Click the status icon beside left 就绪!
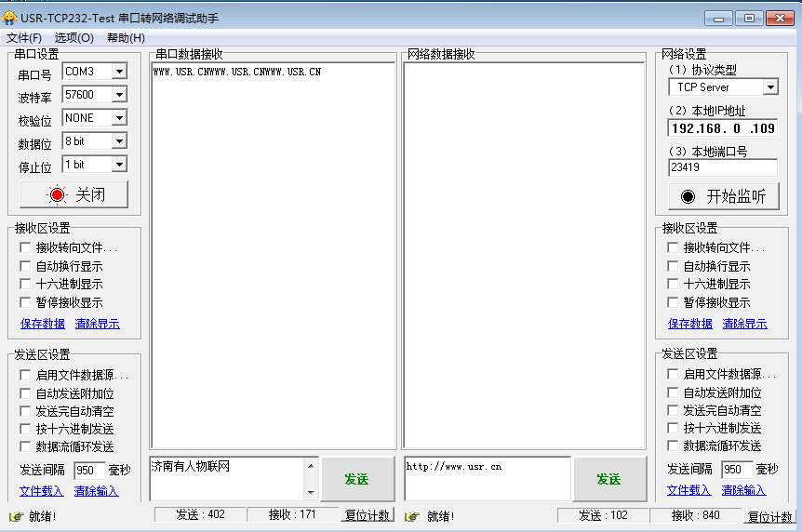Screen dimensions: 802x532 coord(16,516)
